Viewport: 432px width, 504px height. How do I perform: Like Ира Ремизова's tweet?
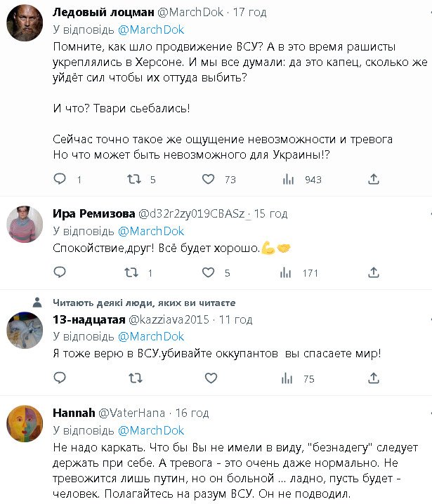tap(209, 272)
